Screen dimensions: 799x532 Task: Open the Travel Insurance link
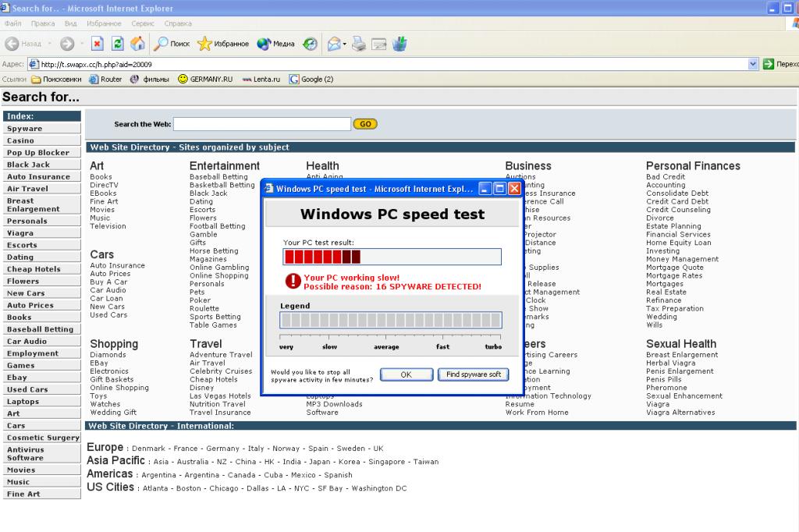coord(220,412)
